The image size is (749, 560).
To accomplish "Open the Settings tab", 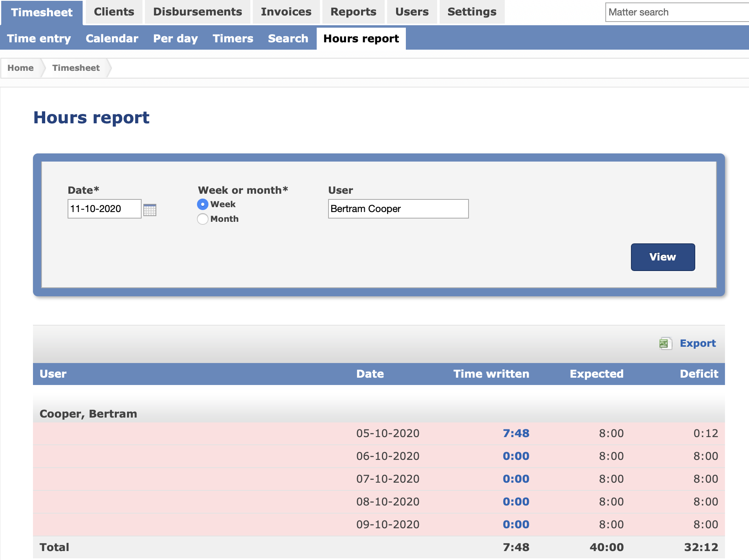I will pyautogui.click(x=471, y=12).
